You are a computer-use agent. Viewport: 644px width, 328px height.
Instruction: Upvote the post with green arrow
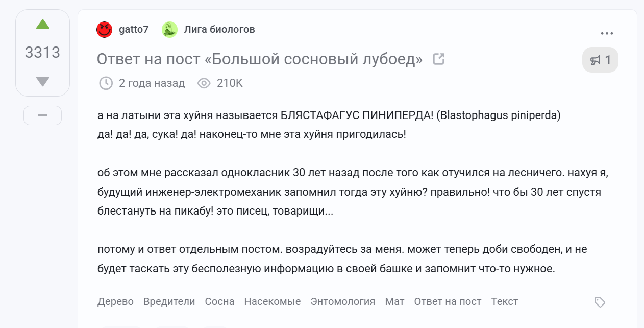(x=43, y=24)
